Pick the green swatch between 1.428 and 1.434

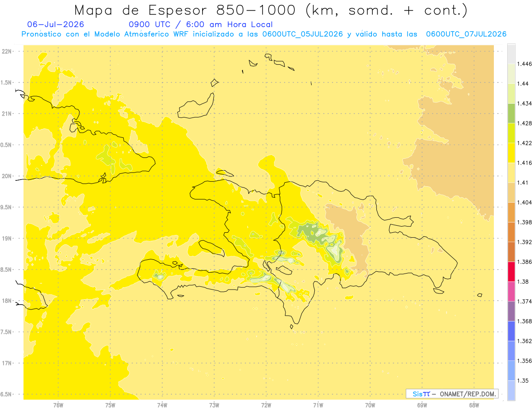point(511,114)
